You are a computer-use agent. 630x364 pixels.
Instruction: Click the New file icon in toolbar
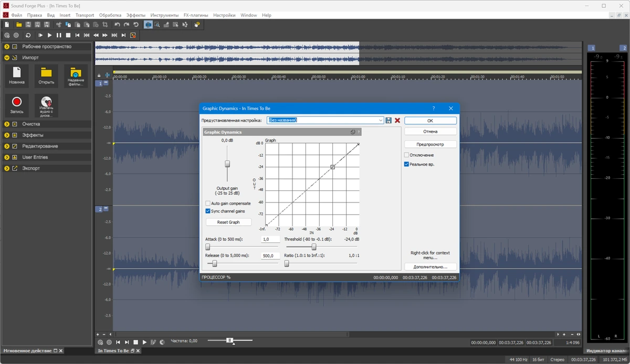click(x=7, y=25)
